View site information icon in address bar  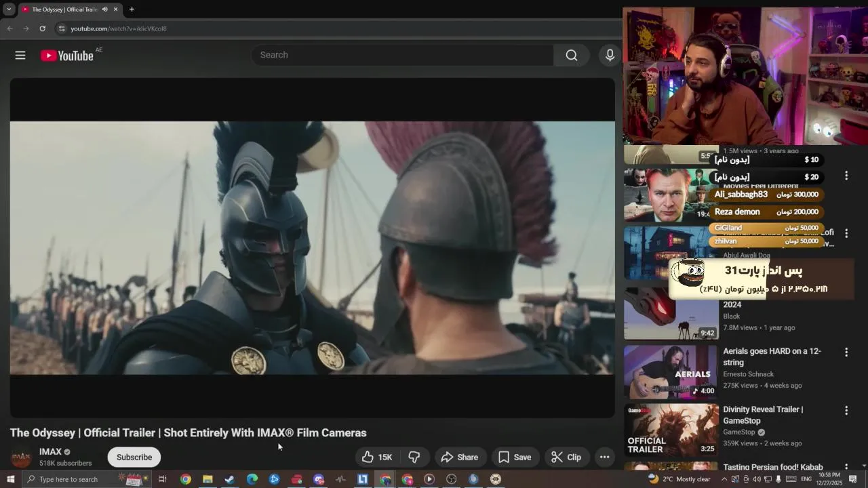62,28
